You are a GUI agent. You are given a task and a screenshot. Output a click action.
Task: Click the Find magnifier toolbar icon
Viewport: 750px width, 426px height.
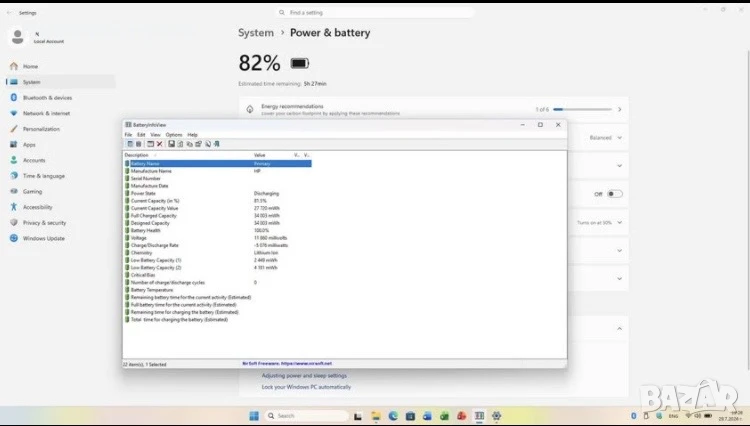(208, 144)
